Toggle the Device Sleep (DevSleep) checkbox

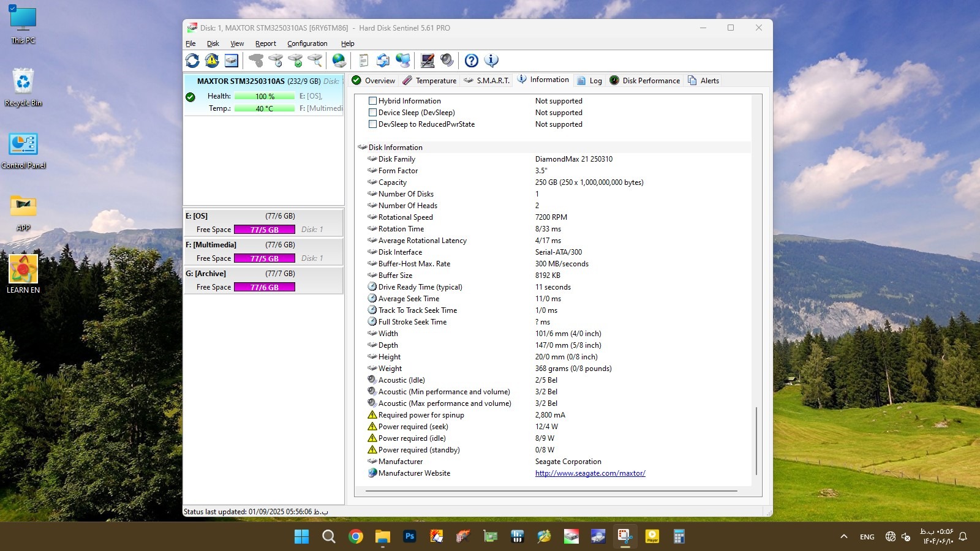372,112
